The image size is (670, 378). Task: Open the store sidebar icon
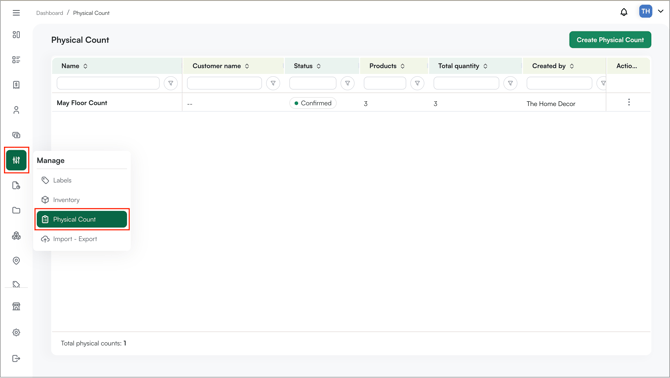16,306
